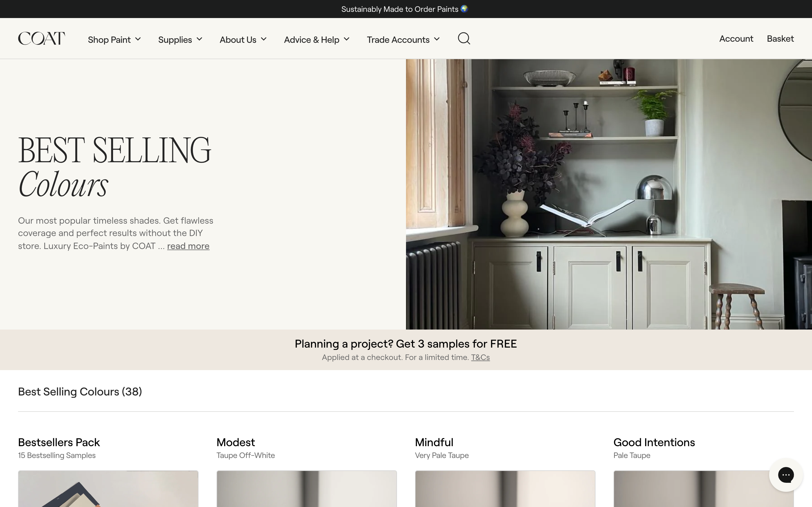The image size is (812, 507).
Task: Open the T&Cs link
Action: (x=480, y=357)
